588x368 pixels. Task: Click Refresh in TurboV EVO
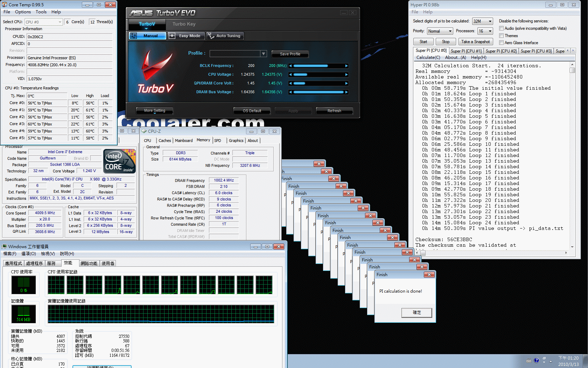(x=334, y=111)
